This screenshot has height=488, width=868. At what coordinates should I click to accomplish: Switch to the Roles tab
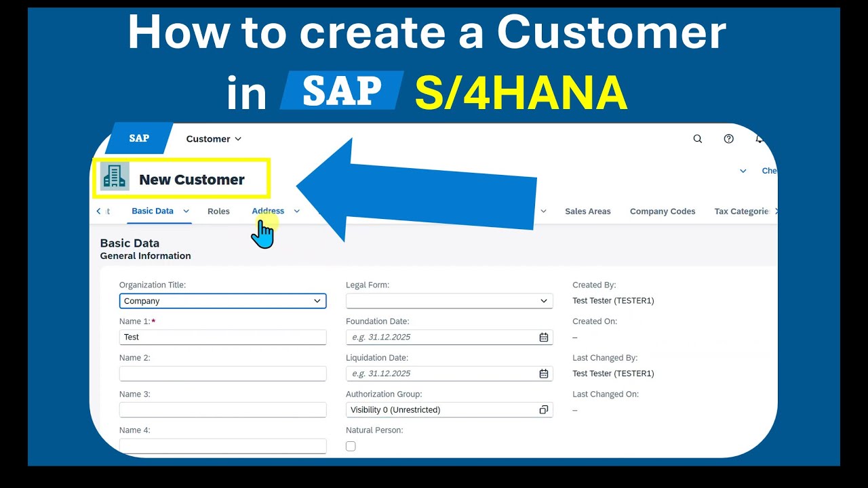pos(218,211)
